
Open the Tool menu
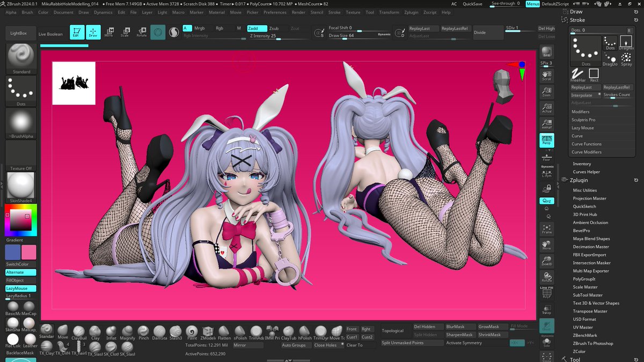click(x=370, y=12)
